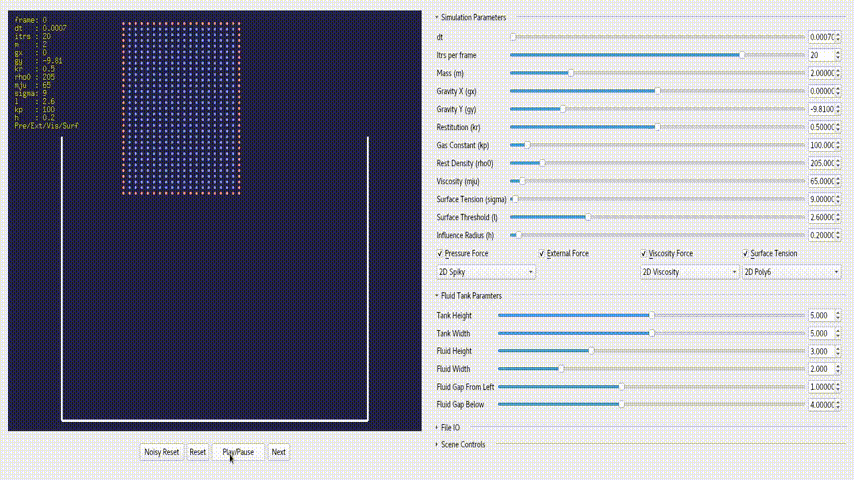Advance one frame with Next

(x=278, y=452)
